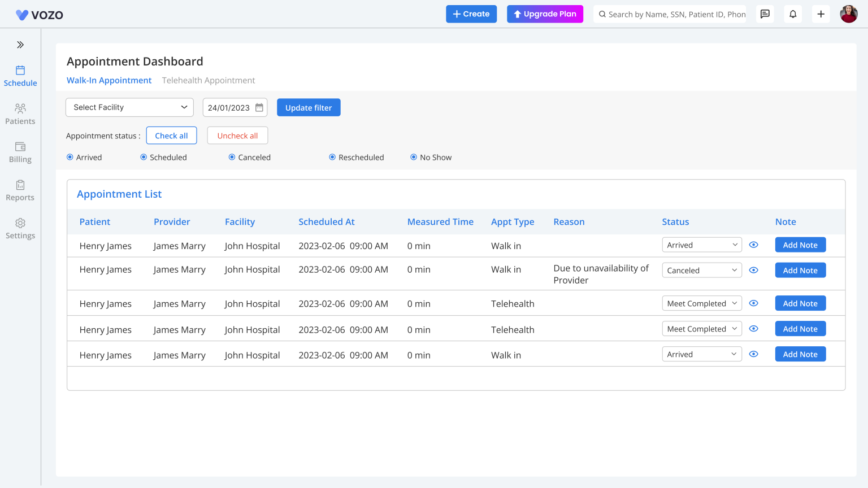Switch to Telehealth Appointment tab

pos(208,80)
